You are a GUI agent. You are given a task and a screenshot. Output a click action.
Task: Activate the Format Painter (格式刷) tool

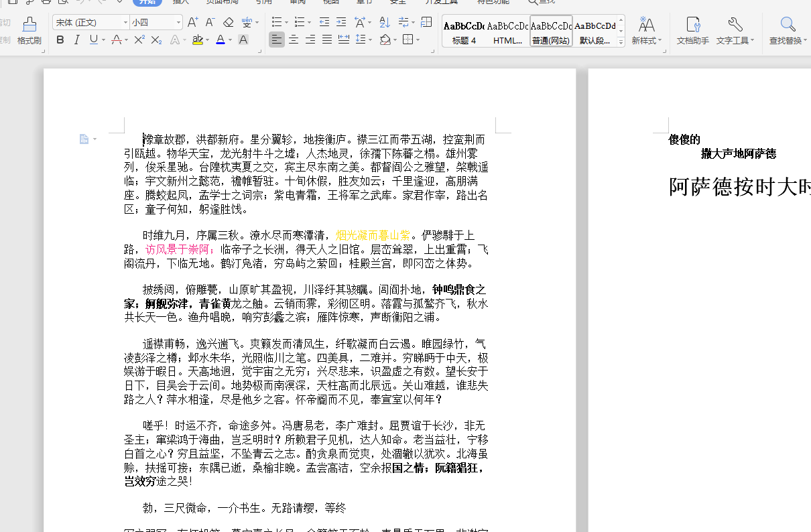coord(29,31)
